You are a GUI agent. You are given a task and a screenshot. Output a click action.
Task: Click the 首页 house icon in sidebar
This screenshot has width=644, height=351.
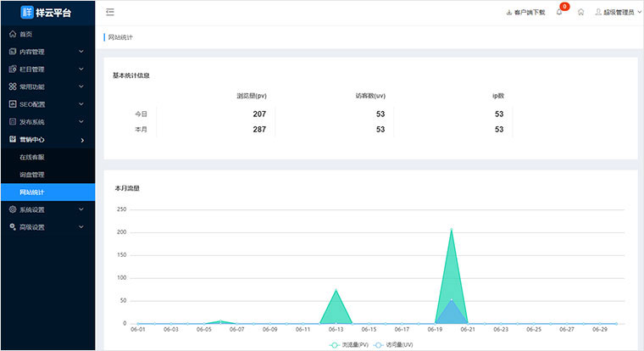click(12, 34)
